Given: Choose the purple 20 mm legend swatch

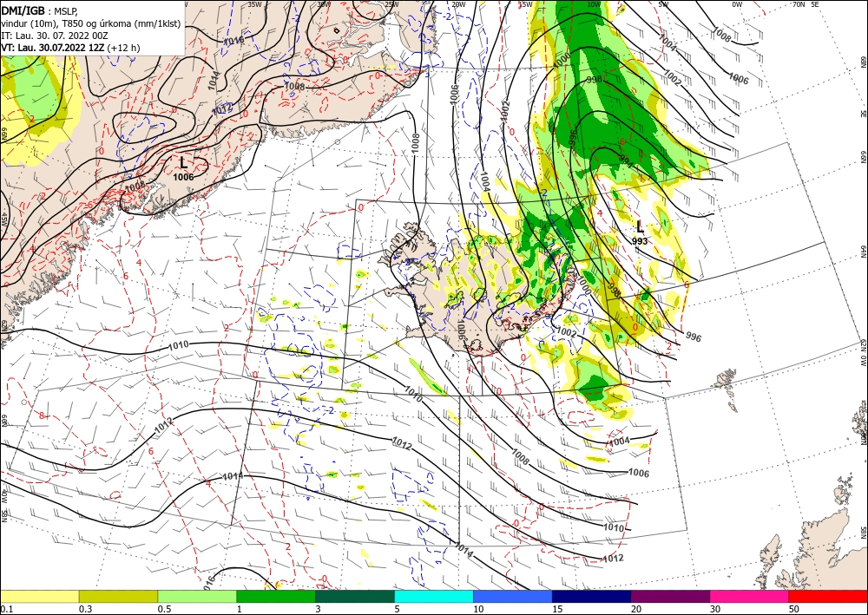Looking at the screenshot, I should 670,596.
